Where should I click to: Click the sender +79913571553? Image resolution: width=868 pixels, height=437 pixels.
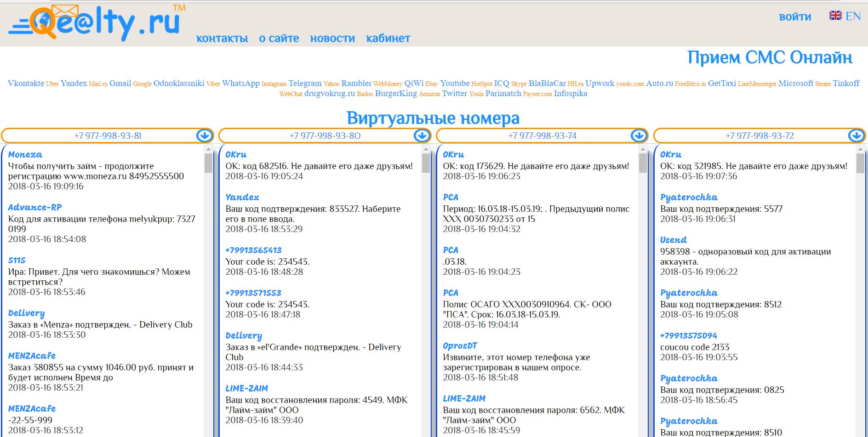253,293
